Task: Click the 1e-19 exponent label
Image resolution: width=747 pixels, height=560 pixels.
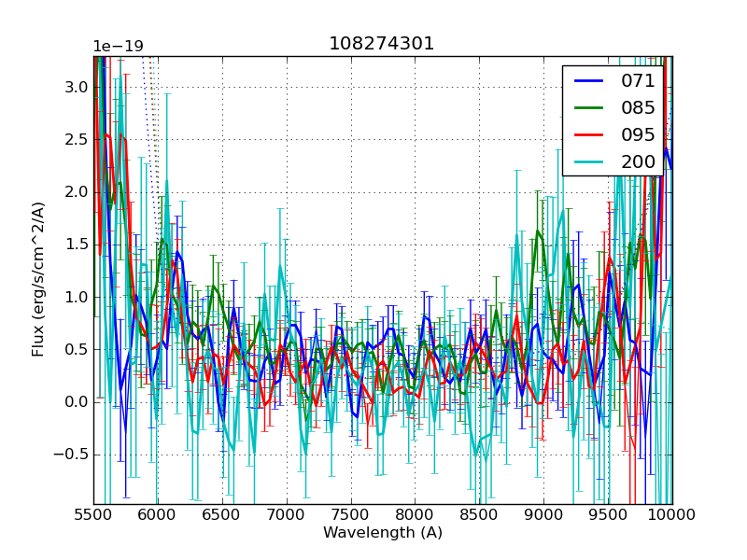Action: [x=117, y=47]
